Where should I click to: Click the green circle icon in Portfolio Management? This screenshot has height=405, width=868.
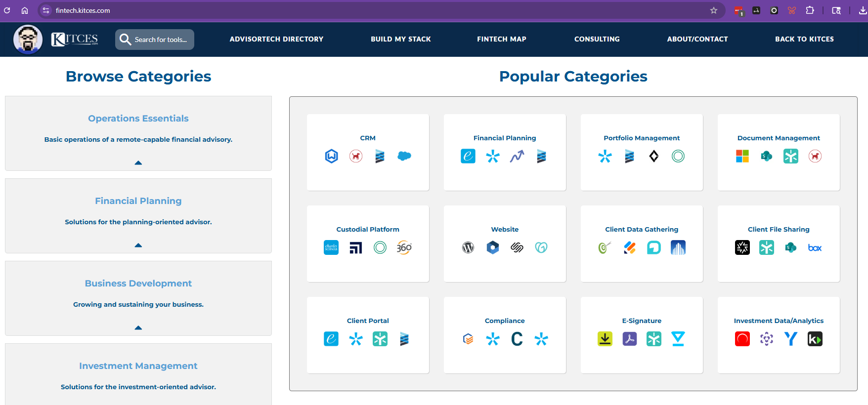click(x=678, y=156)
